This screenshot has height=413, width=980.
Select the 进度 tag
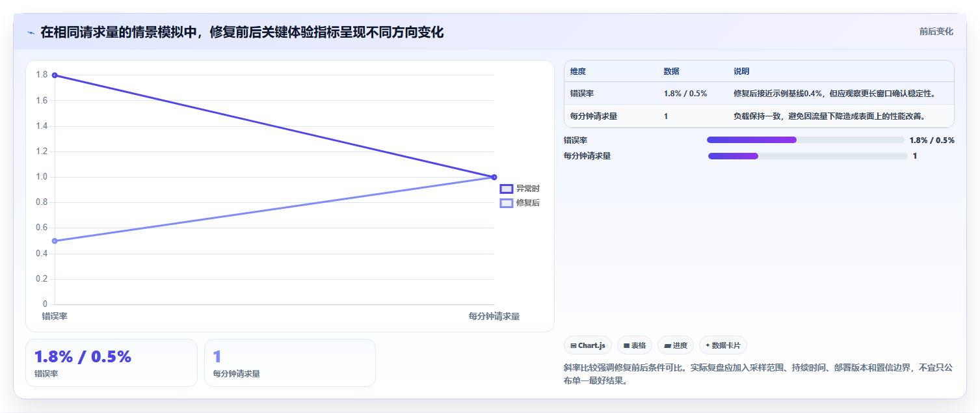(676, 345)
